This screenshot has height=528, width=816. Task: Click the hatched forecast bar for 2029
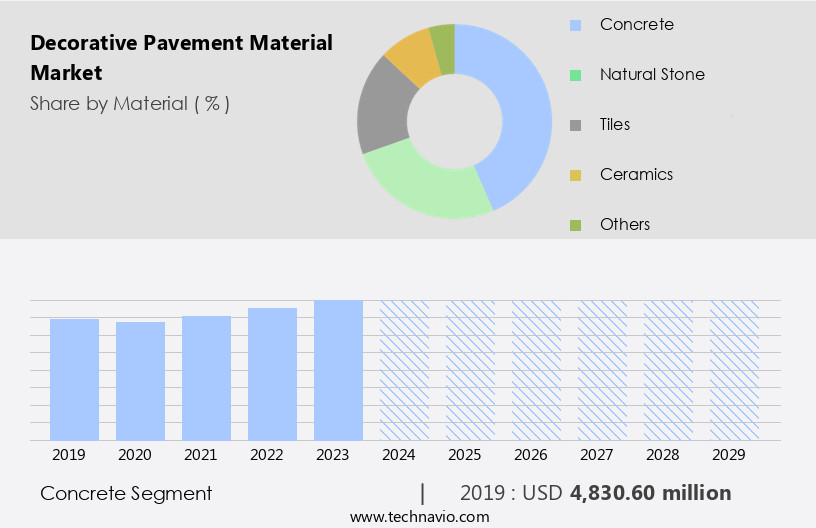[734, 370]
